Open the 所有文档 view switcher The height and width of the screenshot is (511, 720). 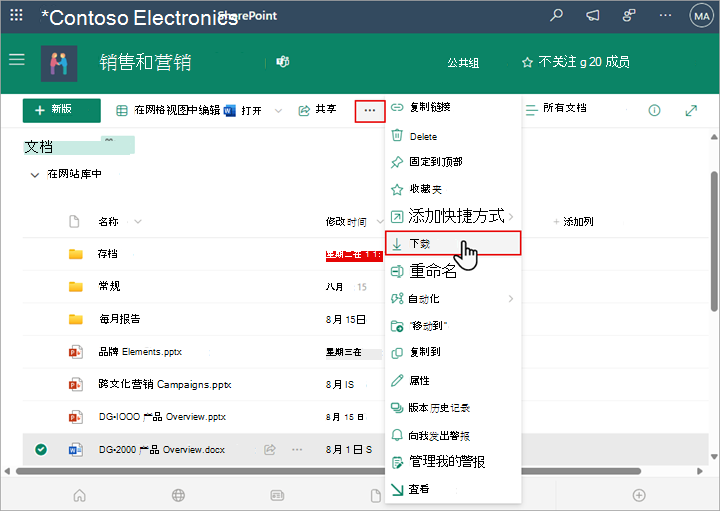[556, 109]
